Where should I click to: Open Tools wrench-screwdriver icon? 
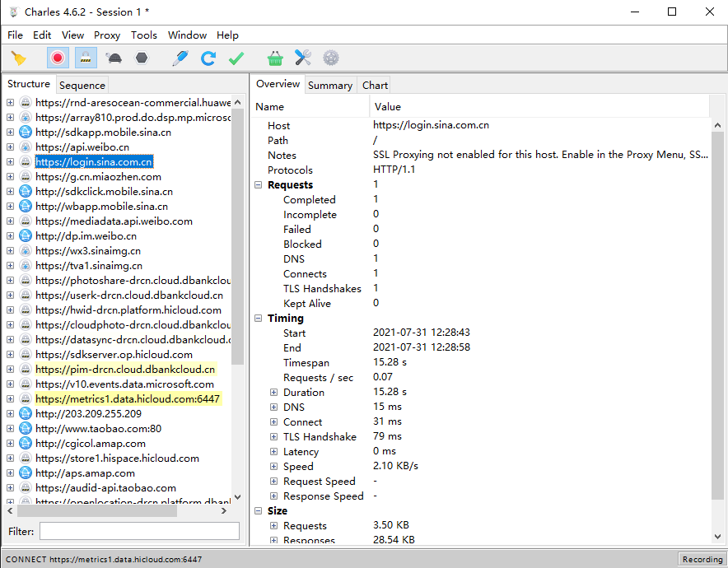[303, 58]
